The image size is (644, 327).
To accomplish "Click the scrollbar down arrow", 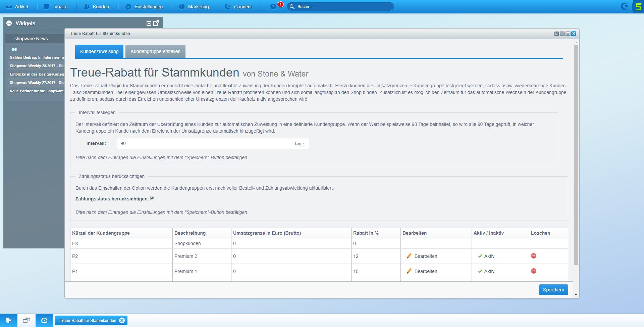I will (576, 295).
